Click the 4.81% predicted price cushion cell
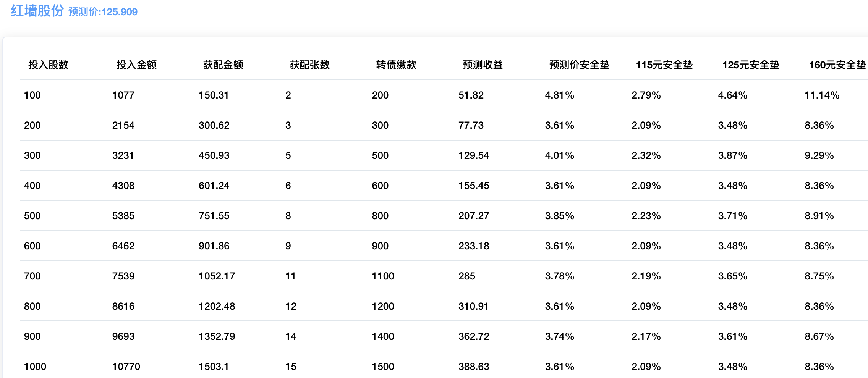 [559, 95]
